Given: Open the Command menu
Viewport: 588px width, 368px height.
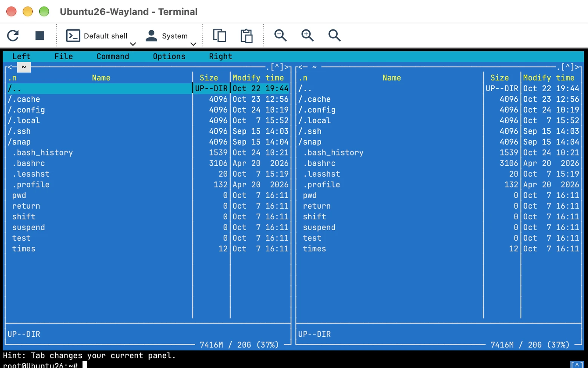Looking at the screenshot, I should (113, 57).
